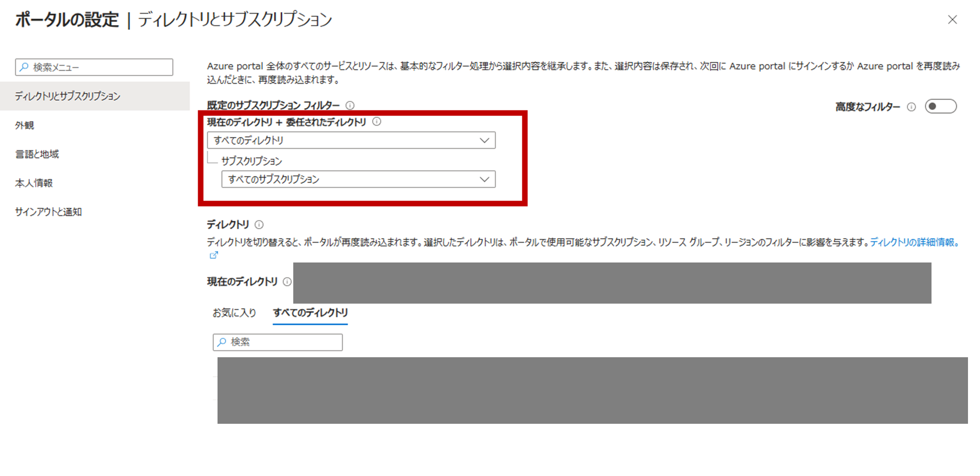Open the すべてのディレクトリ dropdown
This screenshot has height=476, width=980.
[x=351, y=140]
